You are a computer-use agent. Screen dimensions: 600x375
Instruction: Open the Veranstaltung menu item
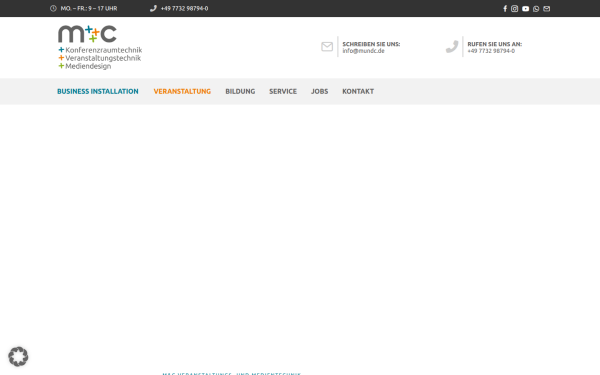click(x=182, y=91)
